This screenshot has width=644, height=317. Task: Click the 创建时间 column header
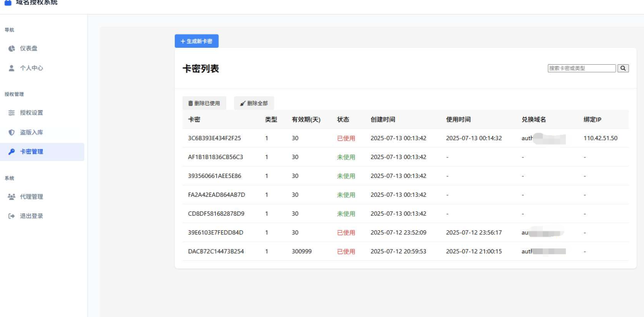[383, 120]
